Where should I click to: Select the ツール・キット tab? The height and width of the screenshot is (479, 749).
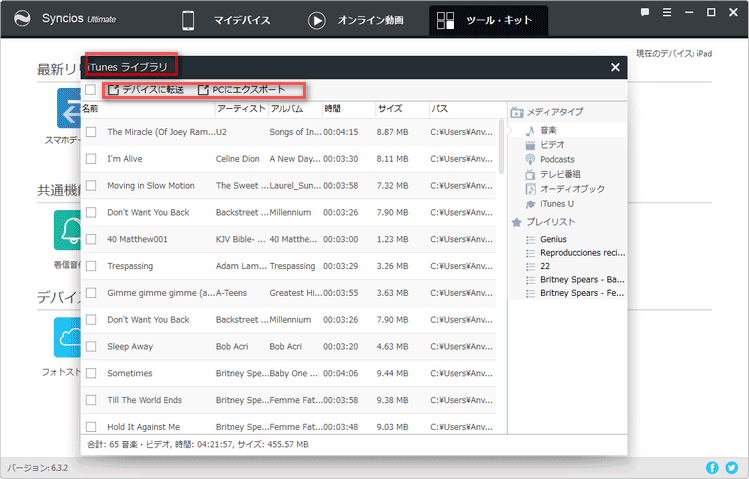[x=488, y=21]
